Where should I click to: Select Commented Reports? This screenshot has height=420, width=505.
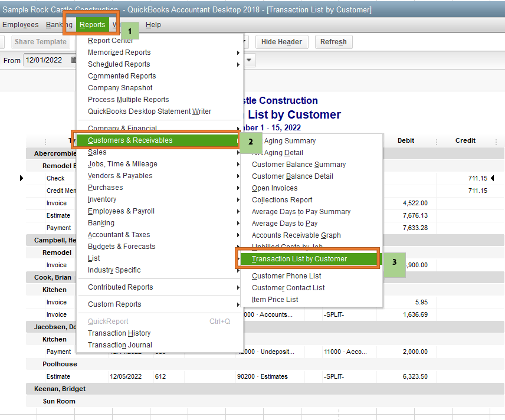coord(159,76)
